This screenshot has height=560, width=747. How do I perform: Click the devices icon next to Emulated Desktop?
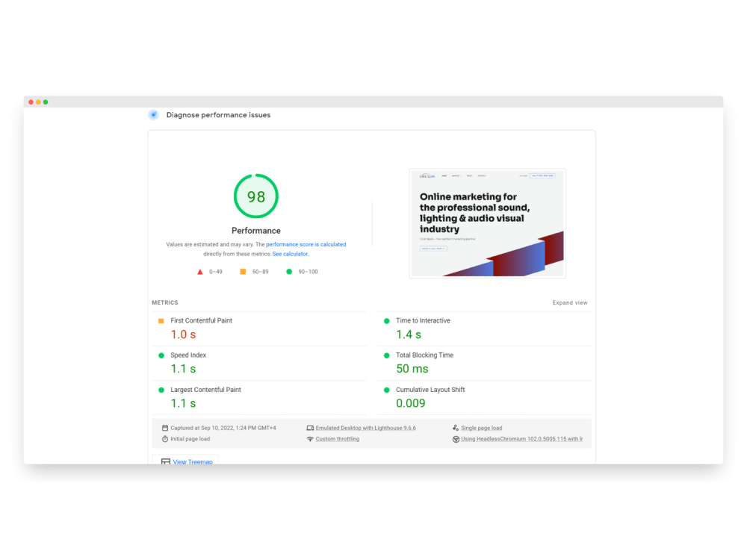click(310, 428)
